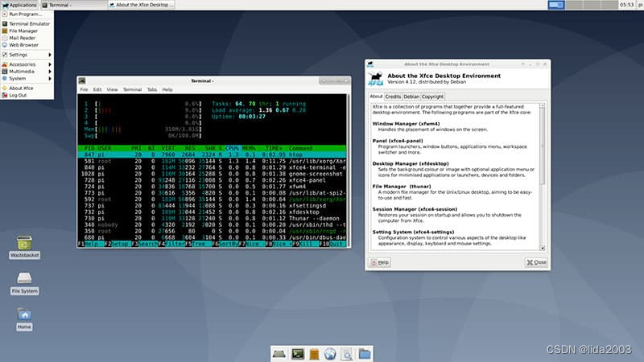Viewport: 644px width, 362px height.
Task: Select About tab in Xfce dialog
Action: tap(376, 97)
